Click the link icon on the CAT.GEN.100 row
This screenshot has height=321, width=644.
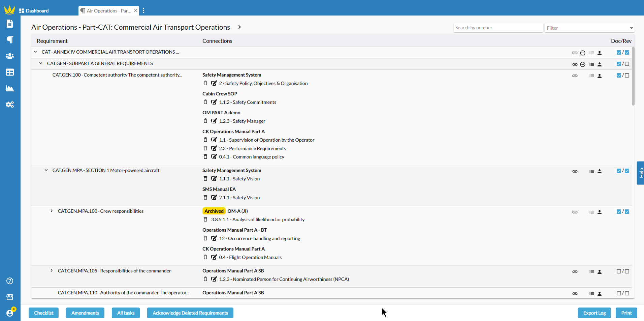(x=575, y=76)
